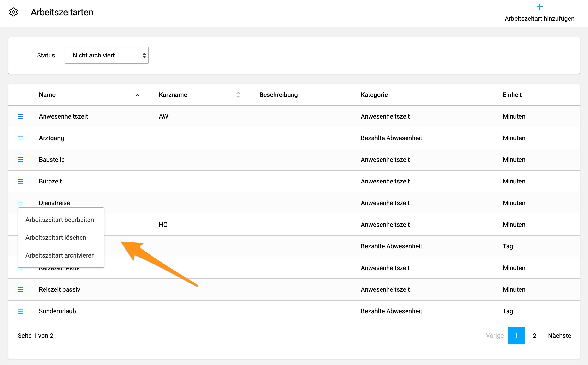Viewport: 588px width, 365px height.
Task: Click the Arztgang name cell
Action: tap(51, 138)
